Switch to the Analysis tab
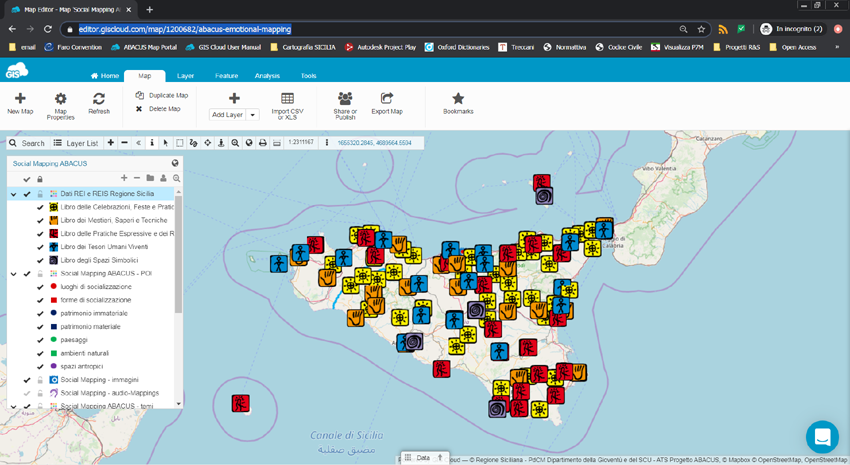This screenshot has height=465, width=850. pos(267,76)
